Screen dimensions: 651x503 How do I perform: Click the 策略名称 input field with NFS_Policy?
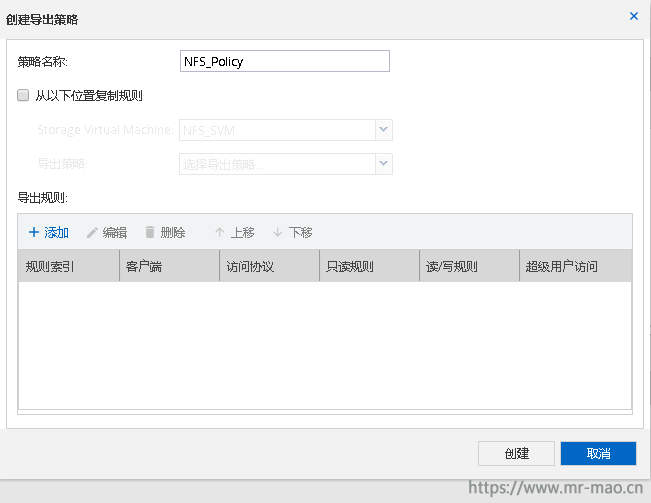click(285, 61)
